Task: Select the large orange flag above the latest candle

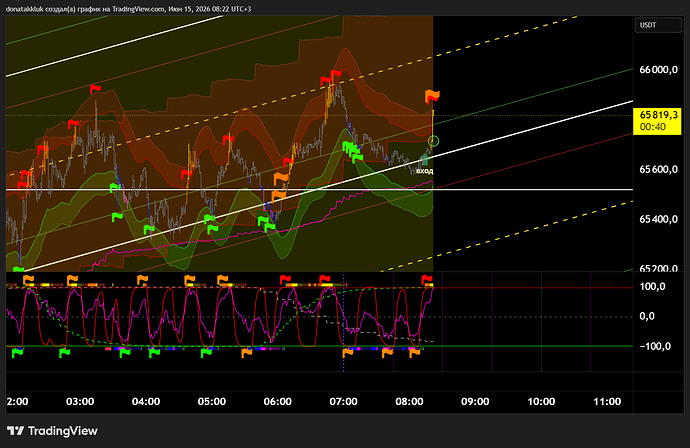Action: click(x=432, y=95)
